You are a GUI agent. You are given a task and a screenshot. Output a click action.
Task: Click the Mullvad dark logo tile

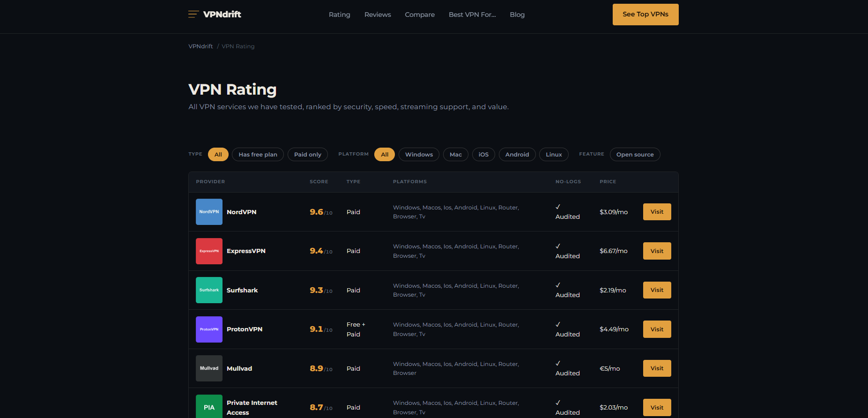pyautogui.click(x=209, y=368)
